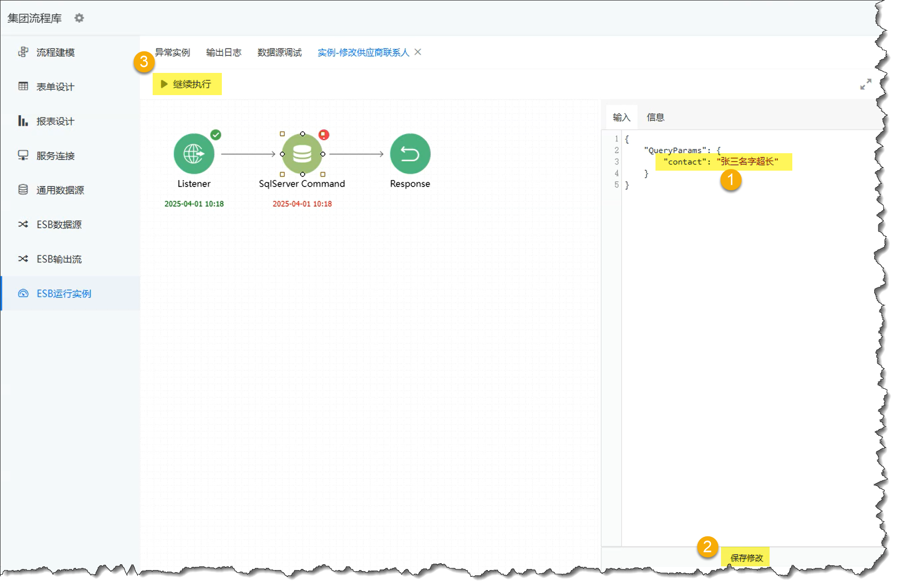
Task: Switch to the 异常实例 tab
Action: click(172, 52)
